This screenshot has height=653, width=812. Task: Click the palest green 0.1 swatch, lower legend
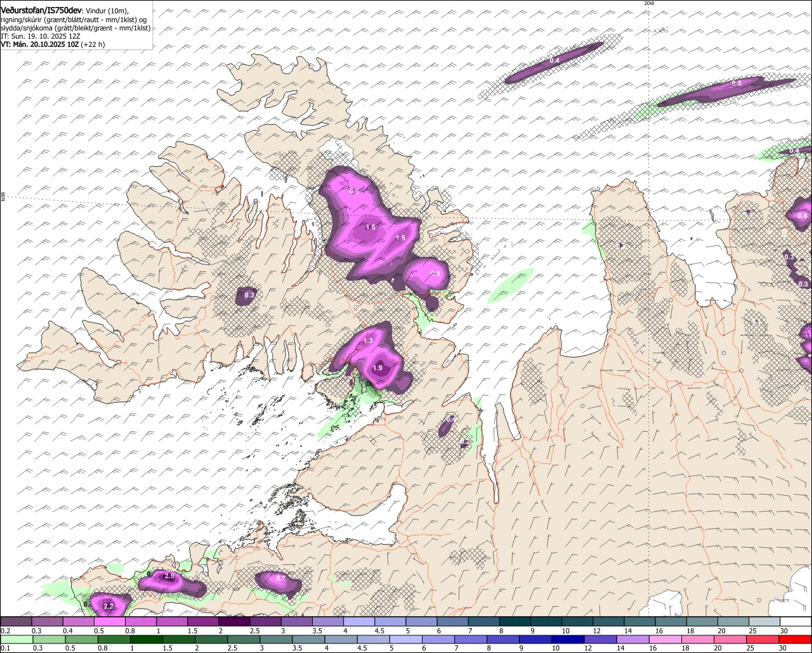point(17,639)
